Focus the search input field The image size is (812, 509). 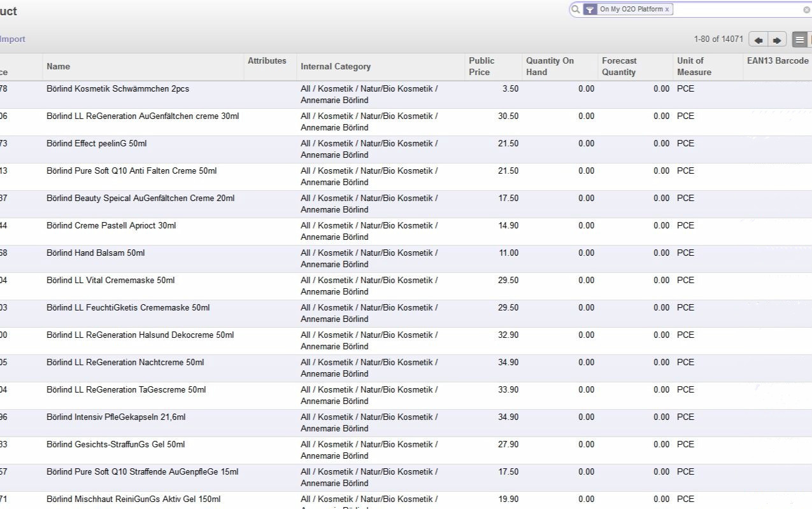[x=737, y=10]
